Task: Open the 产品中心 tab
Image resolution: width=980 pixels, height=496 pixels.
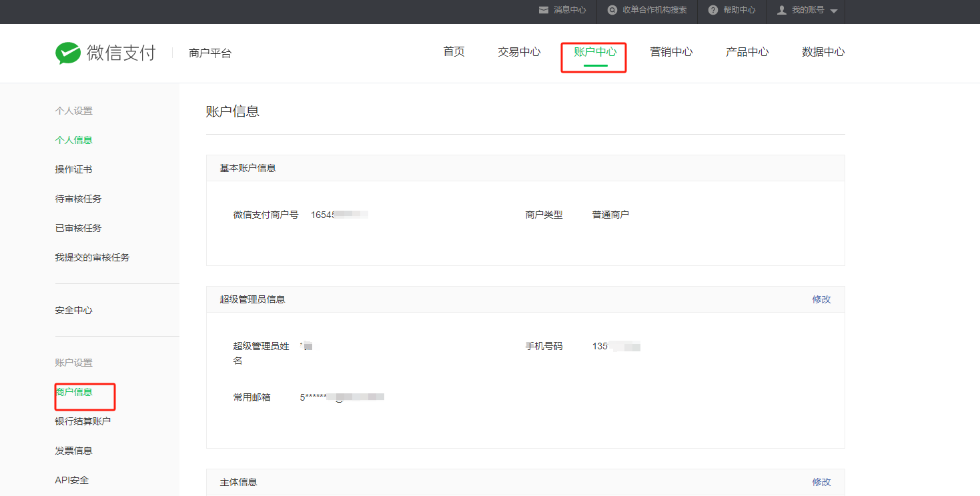Action: (747, 52)
